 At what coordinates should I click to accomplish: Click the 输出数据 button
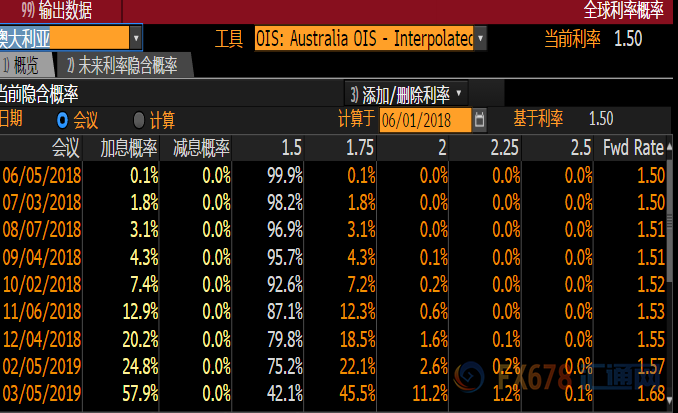(x=56, y=11)
